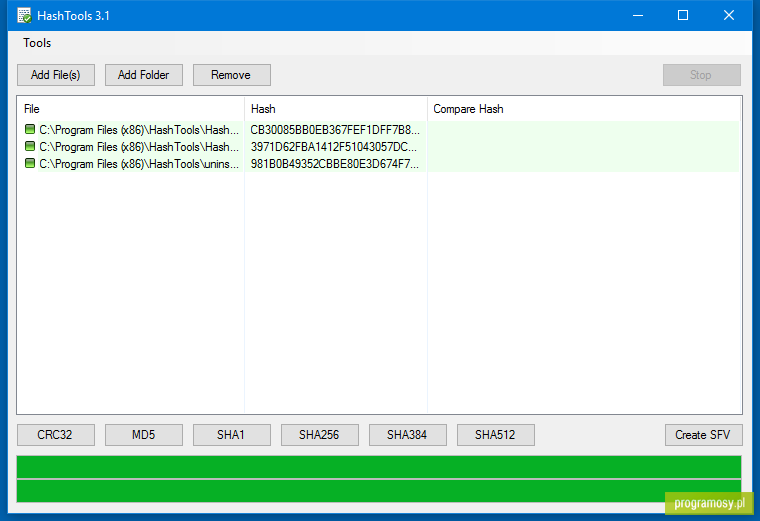Screen dimensions: 760x521
Task: Maximize the HashTools window
Action: point(683,16)
